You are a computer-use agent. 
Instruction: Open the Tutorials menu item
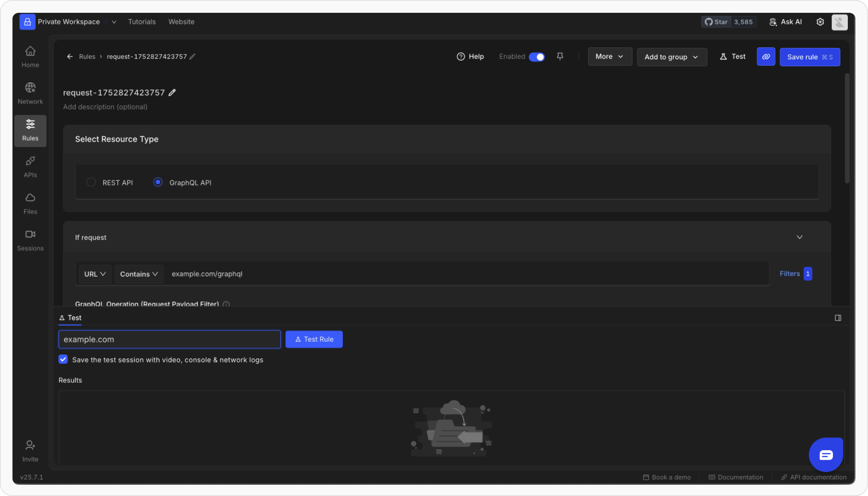click(142, 22)
